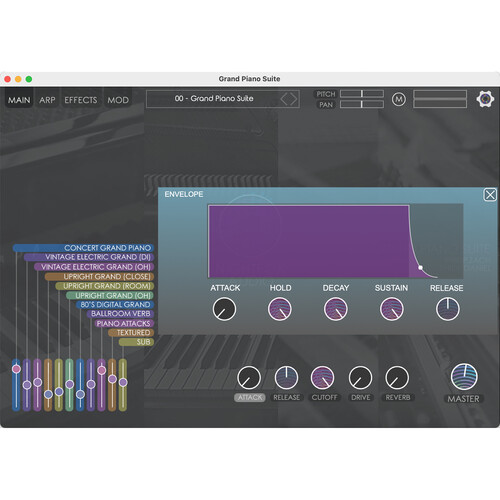
Task: Open the settings gear icon
Action: pos(485,99)
